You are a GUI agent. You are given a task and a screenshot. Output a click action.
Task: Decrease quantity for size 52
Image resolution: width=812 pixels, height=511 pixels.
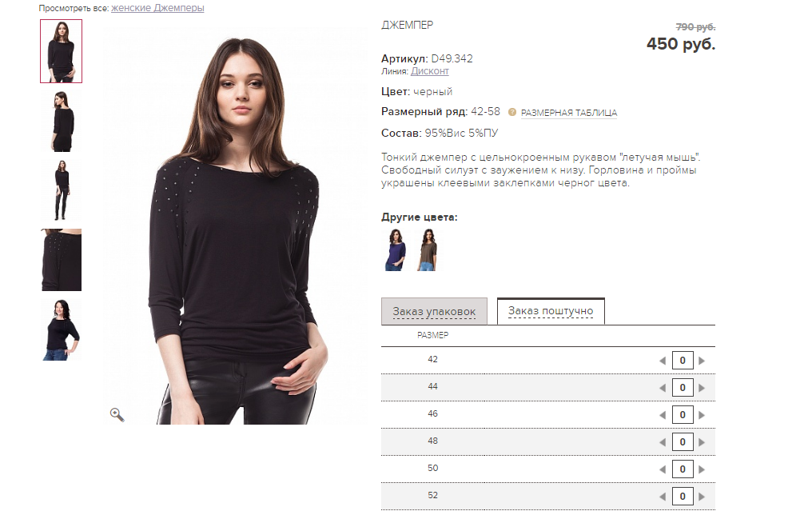coord(663,497)
